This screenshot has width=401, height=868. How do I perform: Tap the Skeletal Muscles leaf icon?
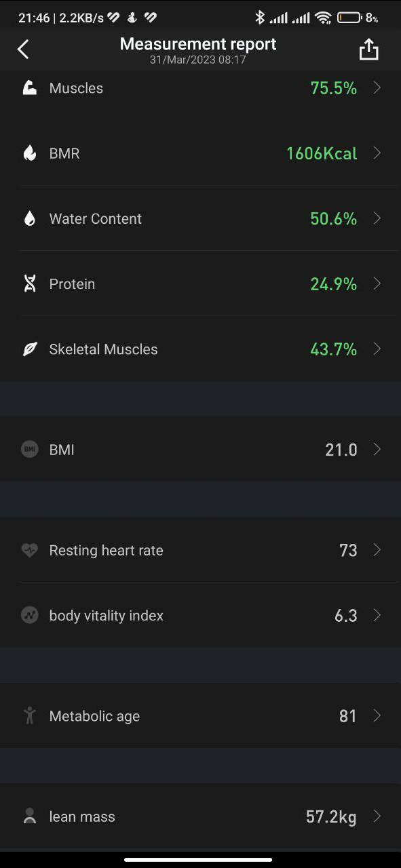click(x=29, y=349)
